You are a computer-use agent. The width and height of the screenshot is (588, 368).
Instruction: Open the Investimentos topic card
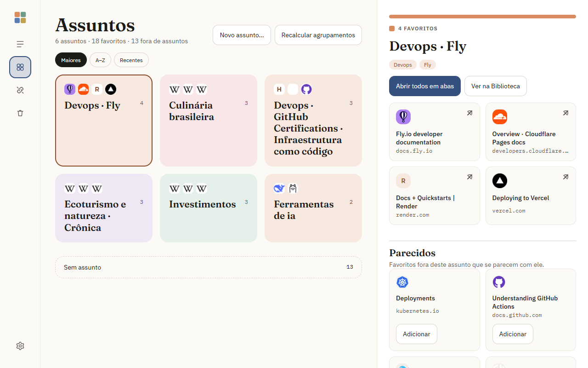(x=209, y=208)
